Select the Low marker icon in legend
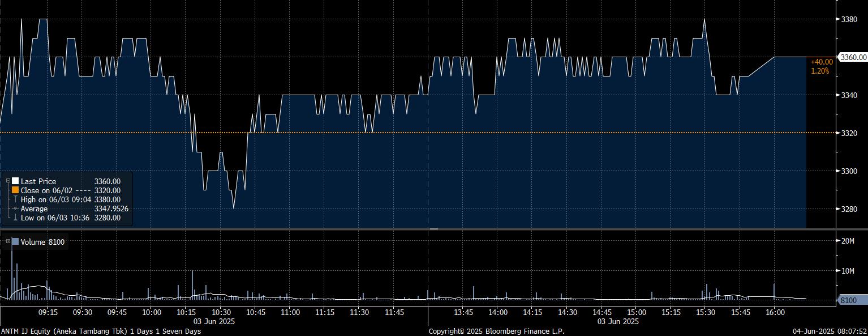The height and width of the screenshot is (336, 868). tap(15, 218)
